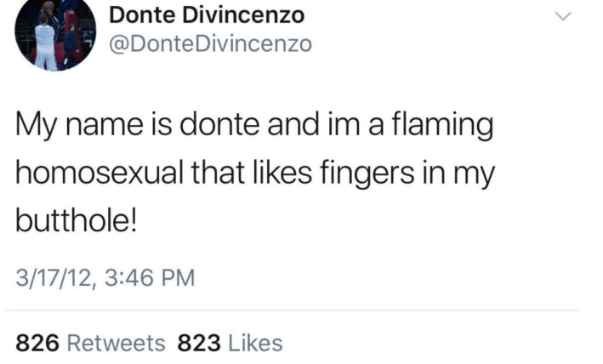The height and width of the screenshot is (364, 603).
Task: Click the number 826 in retweet count
Action: [37, 343]
